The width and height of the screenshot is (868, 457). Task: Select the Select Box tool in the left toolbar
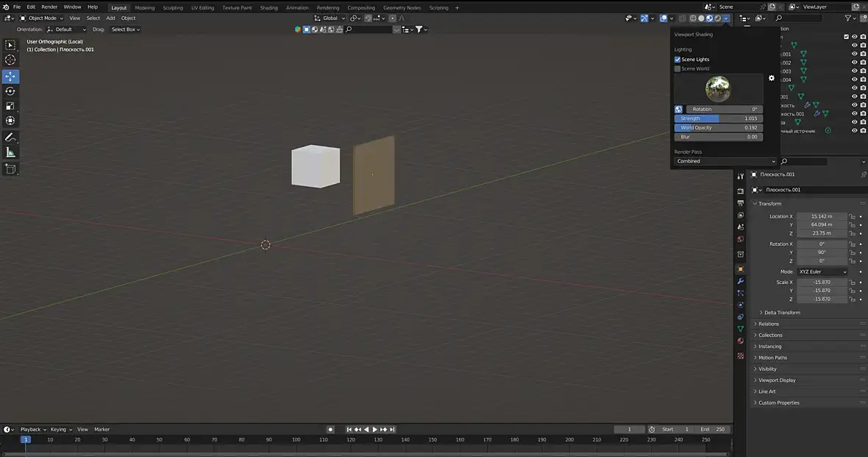[10, 46]
